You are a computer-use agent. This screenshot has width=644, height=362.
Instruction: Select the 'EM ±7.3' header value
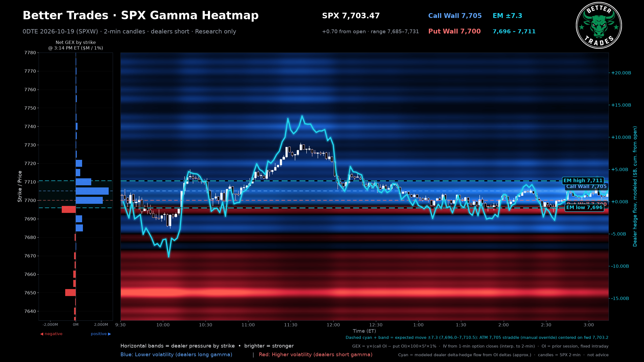(x=507, y=16)
